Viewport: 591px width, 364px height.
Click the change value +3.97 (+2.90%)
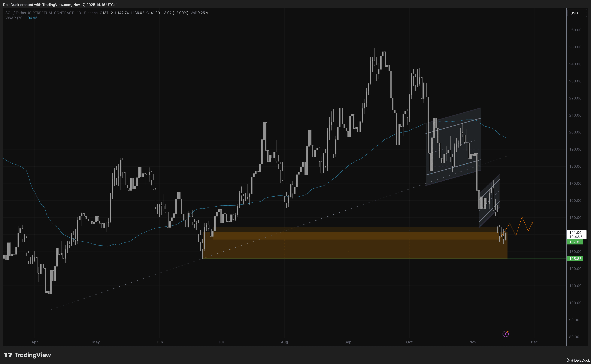click(x=175, y=13)
